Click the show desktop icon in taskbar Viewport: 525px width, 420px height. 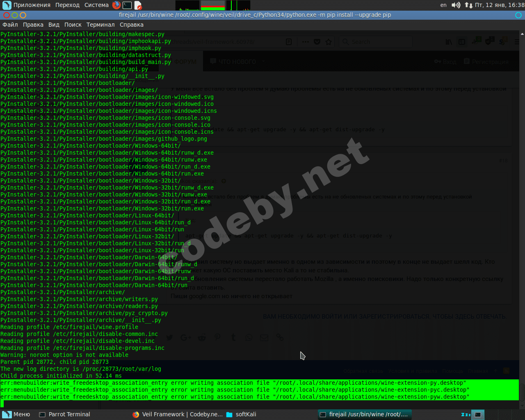click(x=477, y=415)
